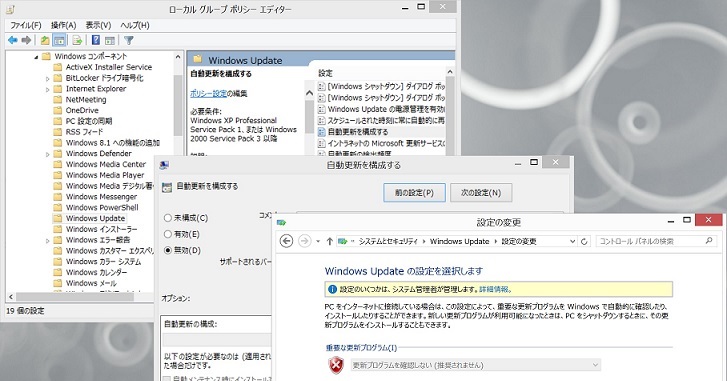Click the Up One Level folder toolbar icon

pyautogui.click(x=45, y=40)
